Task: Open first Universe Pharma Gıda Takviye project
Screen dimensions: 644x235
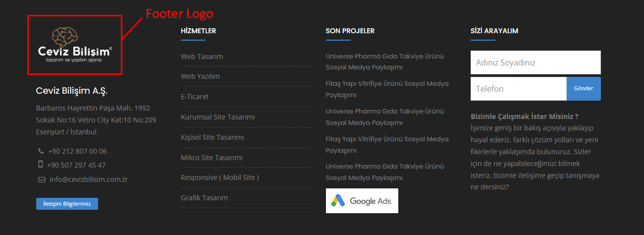Action: 385,61
